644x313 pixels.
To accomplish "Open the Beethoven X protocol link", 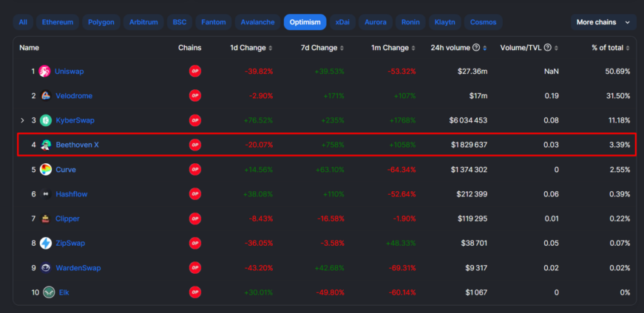I will [77, 145].
